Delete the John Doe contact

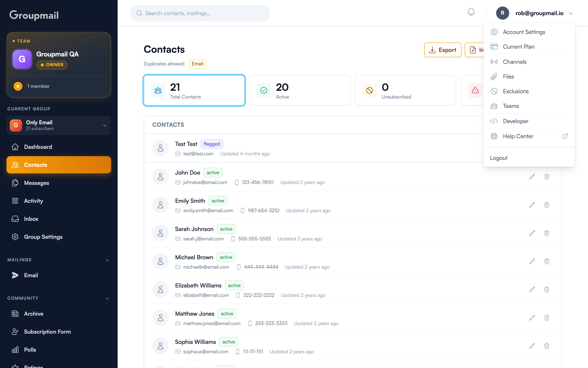click(x=546, y=177)
